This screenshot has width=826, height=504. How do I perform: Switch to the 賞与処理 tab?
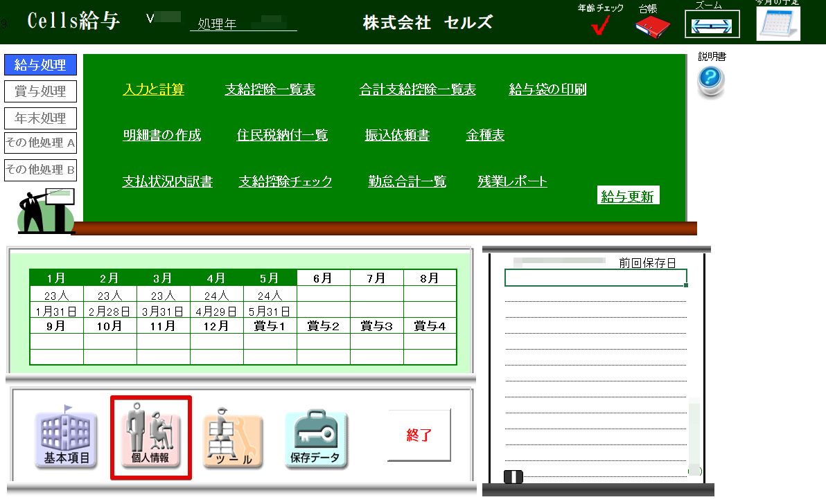tap(40, 91)
